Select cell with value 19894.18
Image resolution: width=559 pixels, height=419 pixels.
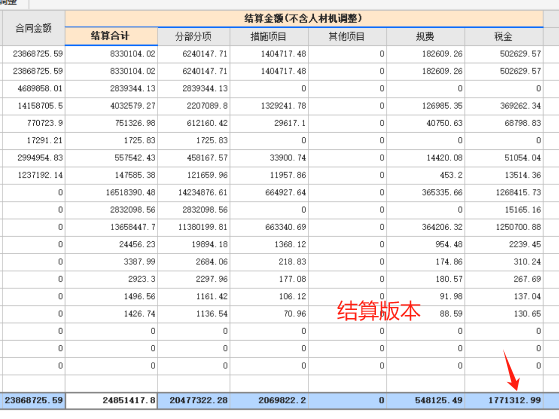(194, 244)
